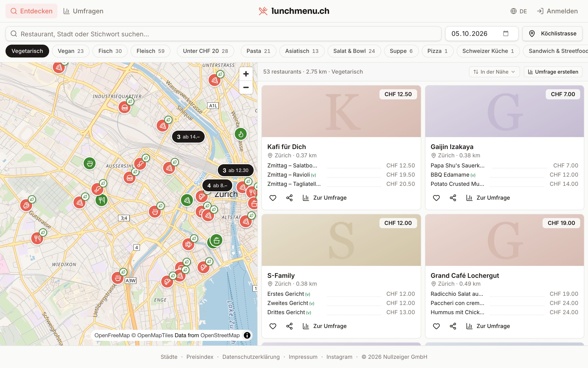Toggle the Vegan filter chip
Viewport: 588px width, 368px height.
coord(71,51)
